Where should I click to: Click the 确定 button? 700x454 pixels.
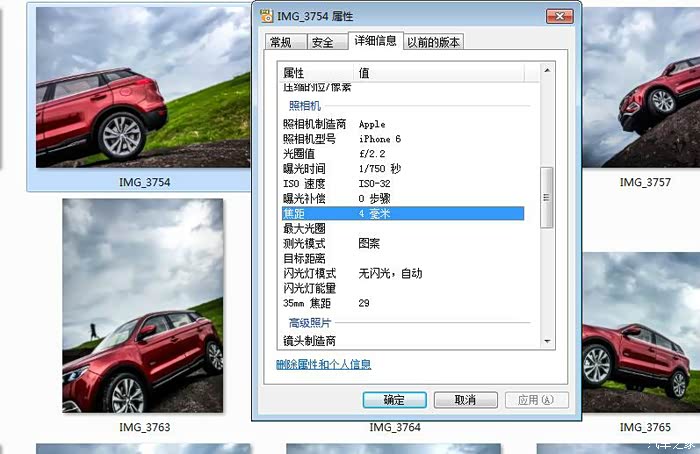394,400
